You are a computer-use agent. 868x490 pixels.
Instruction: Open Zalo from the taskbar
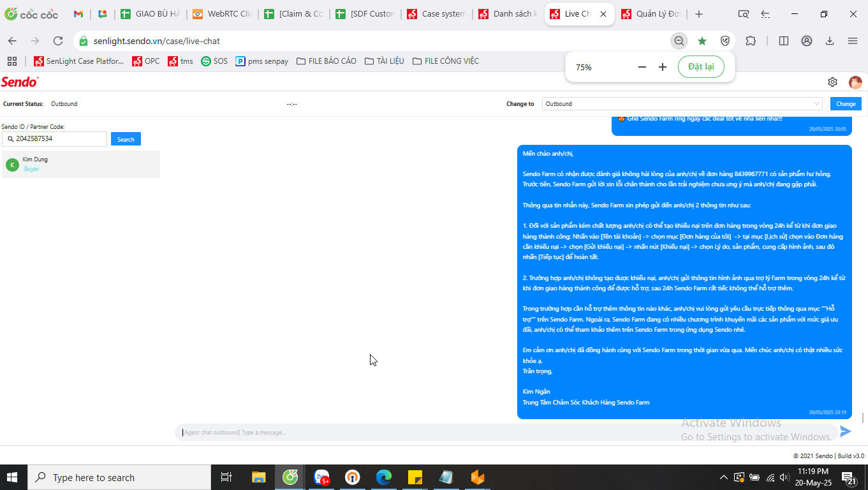321,477
